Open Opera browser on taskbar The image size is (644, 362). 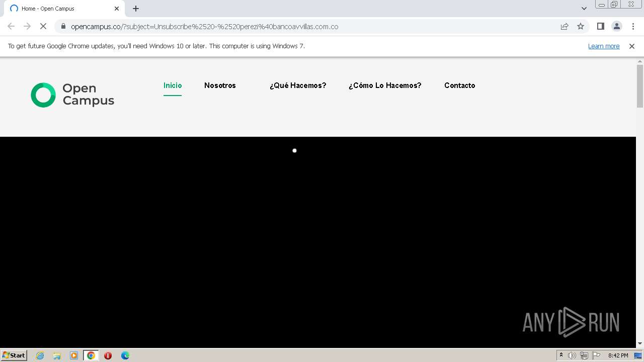pyautogui.click(x=108, y=355)
